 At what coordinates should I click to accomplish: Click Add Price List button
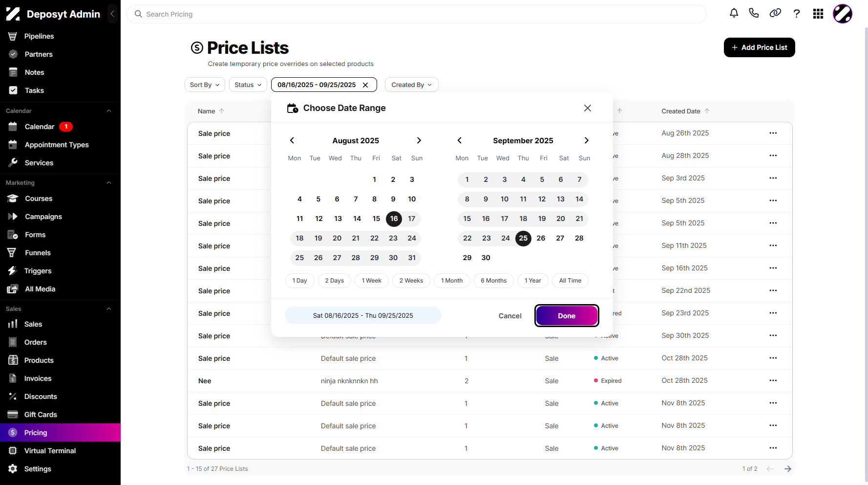(759, 47)
